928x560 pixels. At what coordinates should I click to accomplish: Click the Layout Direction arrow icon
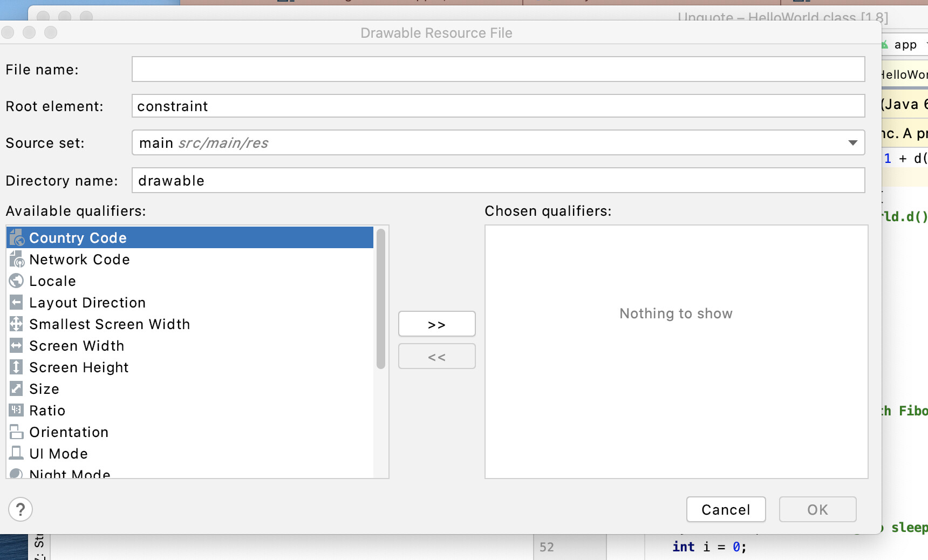[17, 303]
